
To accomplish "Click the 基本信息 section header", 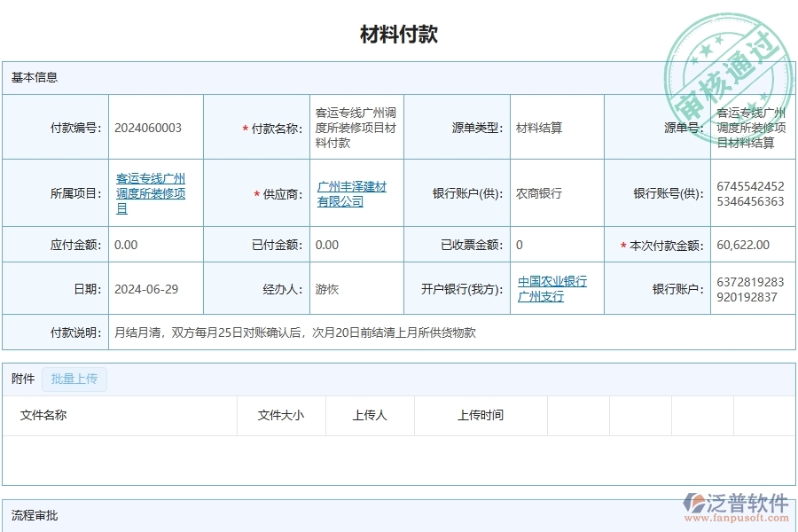I will [35, 77].
